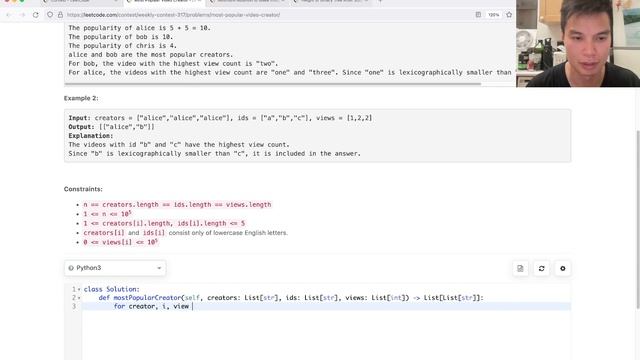Open the code notes icon
Screen dimensions: 640x360
click(520, 268)
